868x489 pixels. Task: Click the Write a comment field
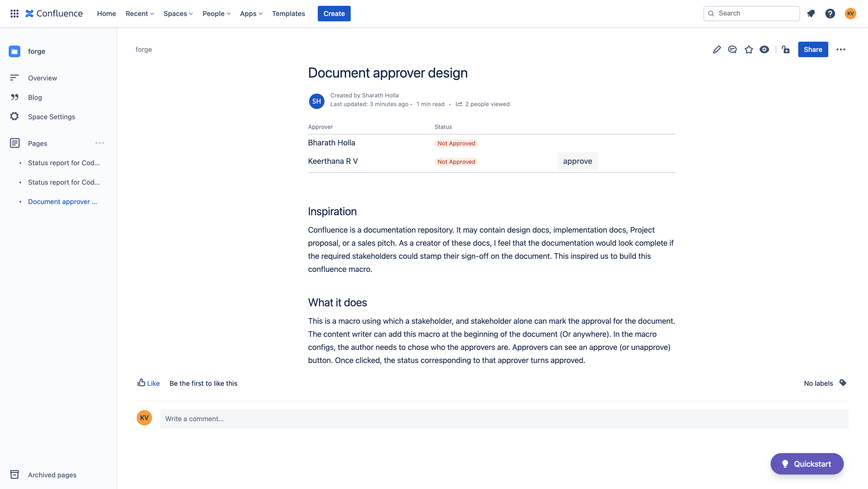[504, 418]
